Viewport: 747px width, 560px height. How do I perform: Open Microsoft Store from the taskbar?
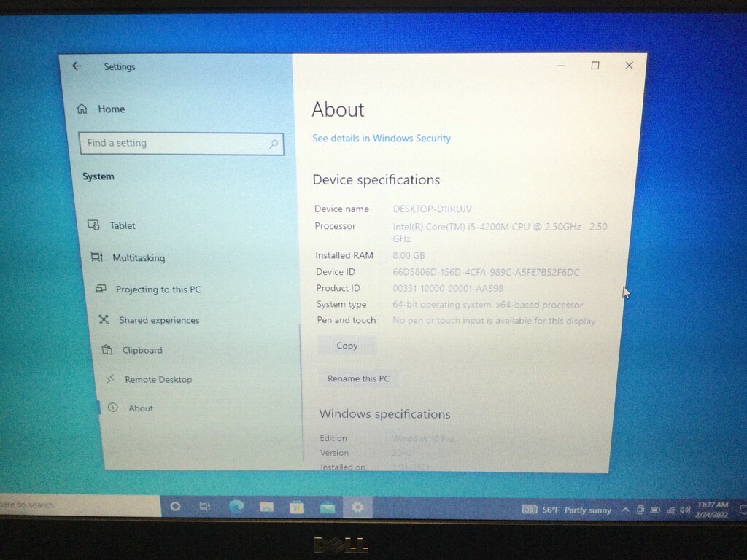[296, 507]
